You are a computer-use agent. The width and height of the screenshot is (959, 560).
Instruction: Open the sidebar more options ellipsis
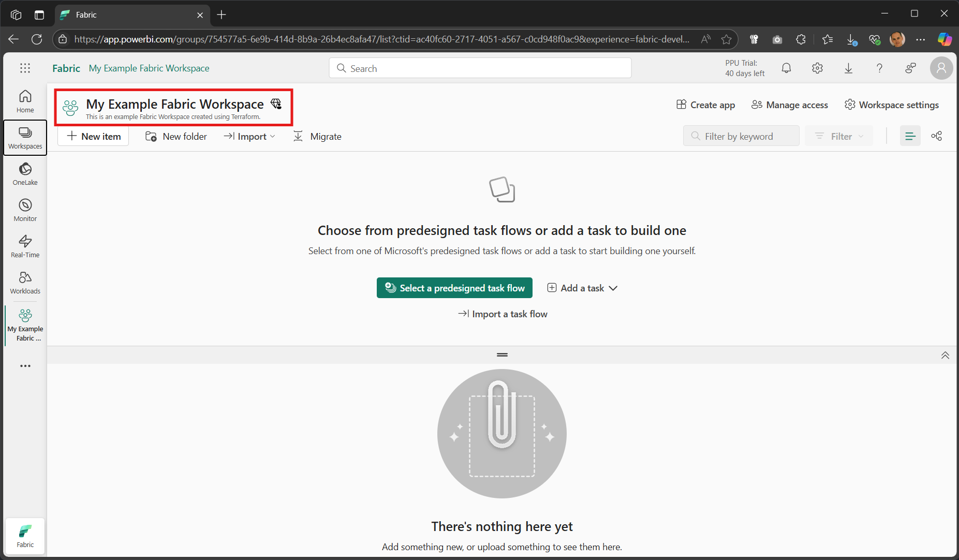(x=25, y=366)
